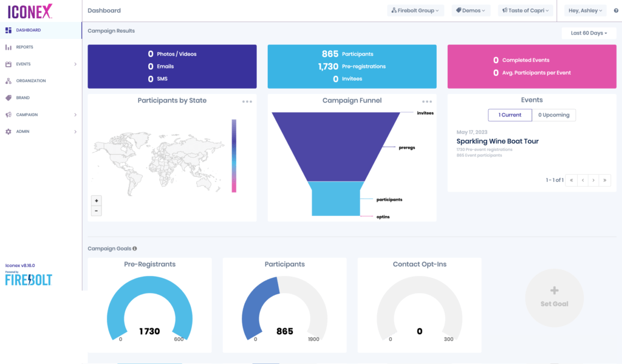Open Campaign Funnel three-dot options menu
This screenshot has width=622, height=364.
click(x=427, y=101)
